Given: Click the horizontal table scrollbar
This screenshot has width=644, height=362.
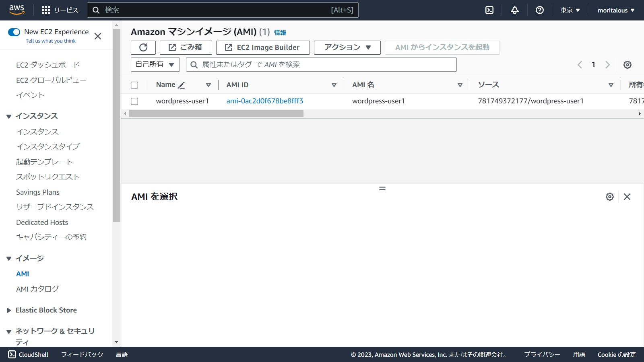Looking at the screenshot, I should tap(216, 114).
